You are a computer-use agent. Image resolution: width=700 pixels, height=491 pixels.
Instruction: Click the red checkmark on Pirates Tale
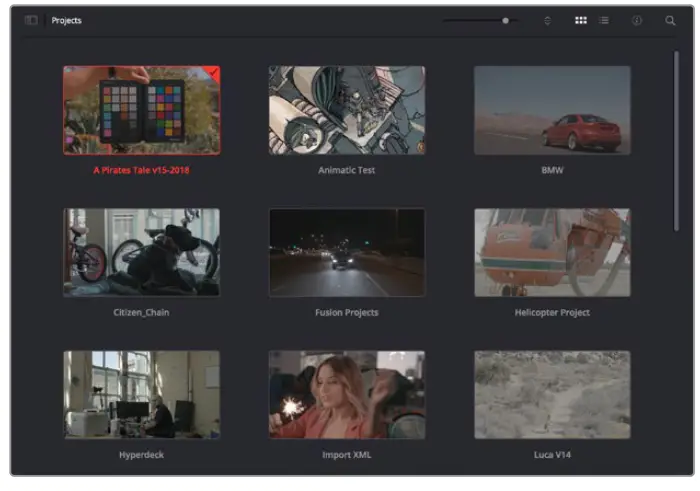tap(214, 71)
